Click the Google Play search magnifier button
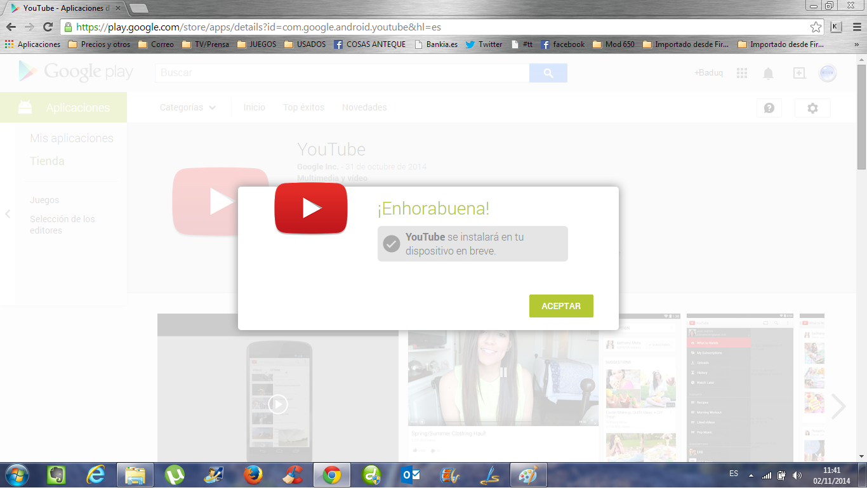 tap(548, 73)
